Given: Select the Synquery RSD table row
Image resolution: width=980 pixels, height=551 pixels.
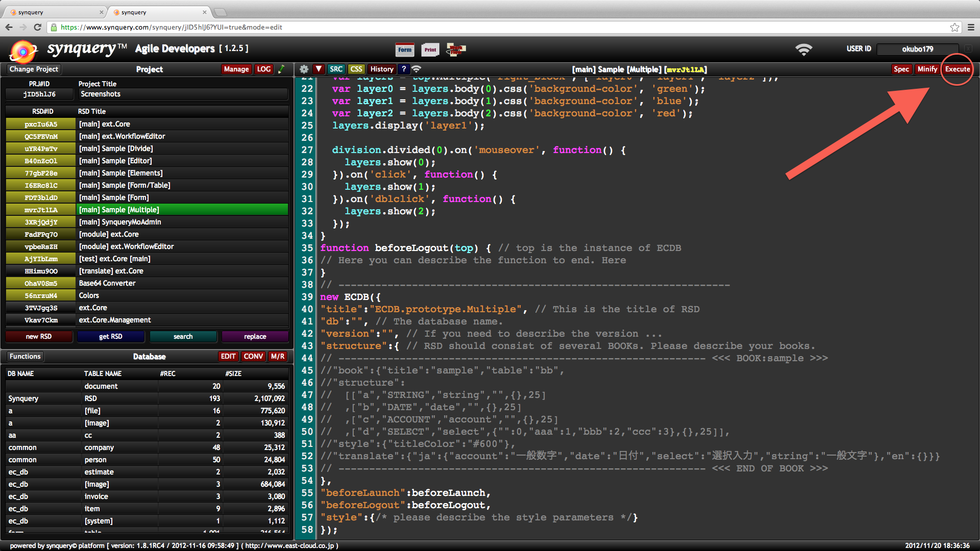Looking at the screenshot, I should click(147, 398).
